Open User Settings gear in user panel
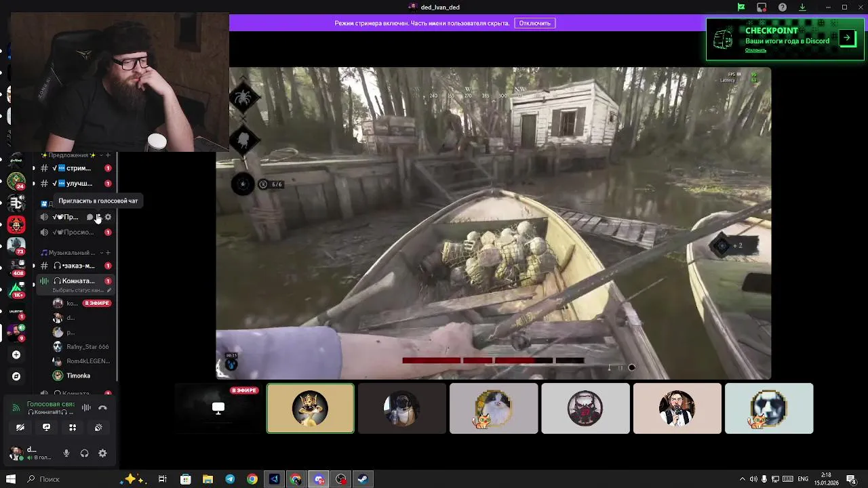Screen dimensions: 868x488 tap(102, 453)
